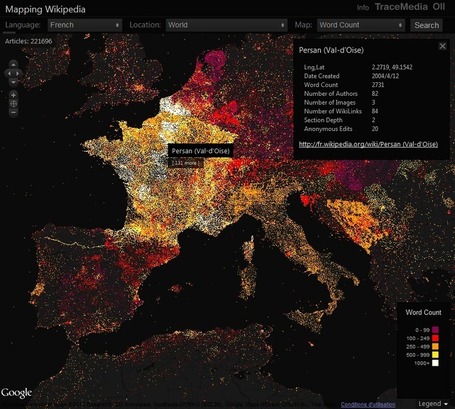The width and height of the screenshot is (455, 409).
Task: Click the Search button
Action: coord(426,25)
